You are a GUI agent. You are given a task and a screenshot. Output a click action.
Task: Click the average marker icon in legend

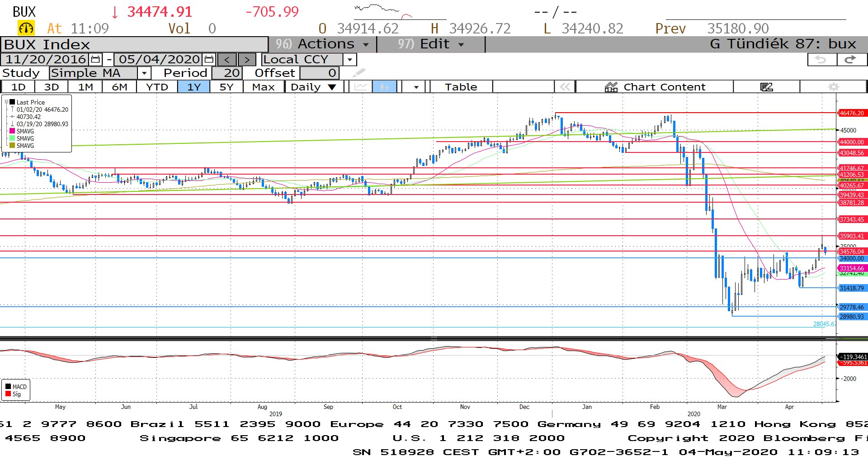click(x=13, y=117)
